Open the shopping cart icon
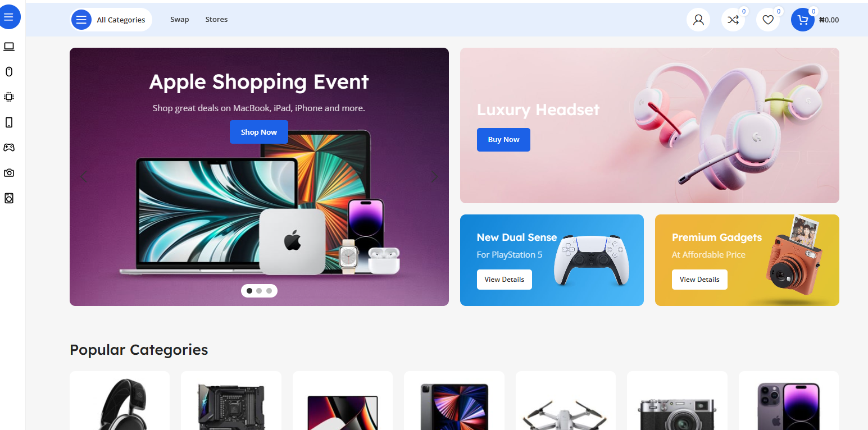The image size is (868, 430). coord(803,20)
